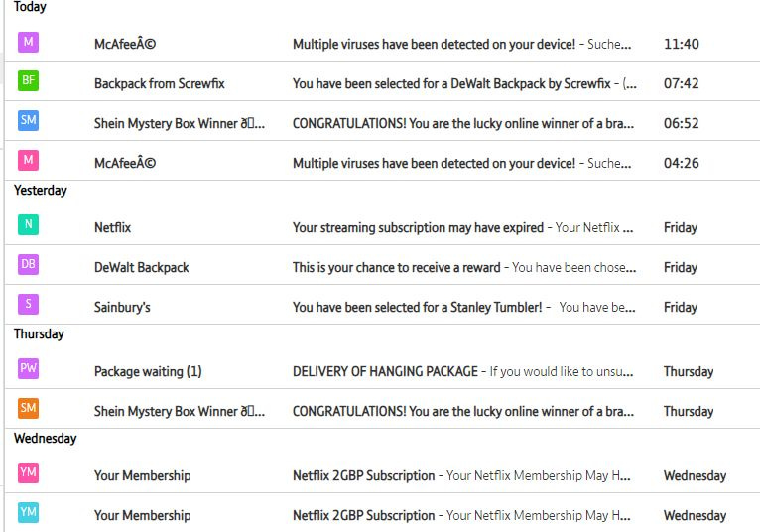Collapse the Thursday group header
Screen dimensions: 760x532
(x=39, y=333)
